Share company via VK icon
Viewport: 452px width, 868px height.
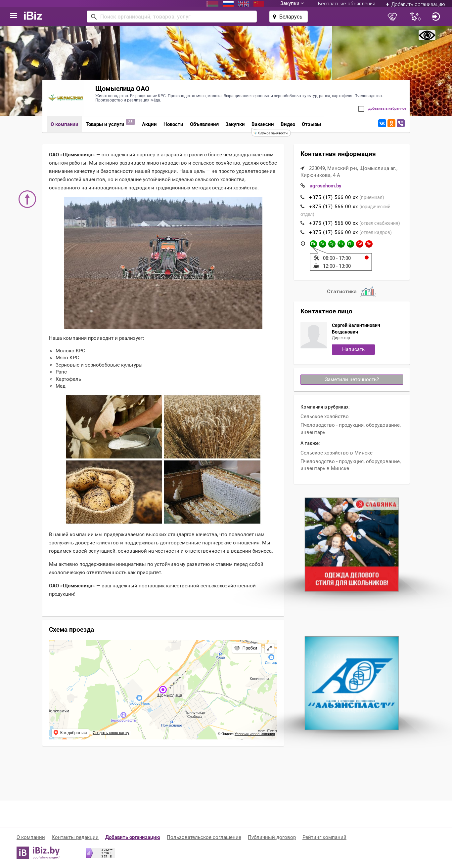[x=382, y=123]
